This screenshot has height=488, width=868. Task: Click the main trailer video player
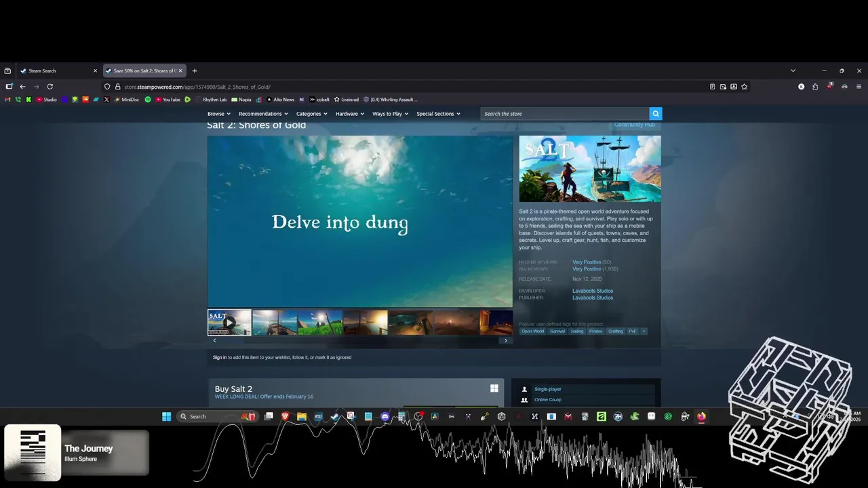[360, 222]
